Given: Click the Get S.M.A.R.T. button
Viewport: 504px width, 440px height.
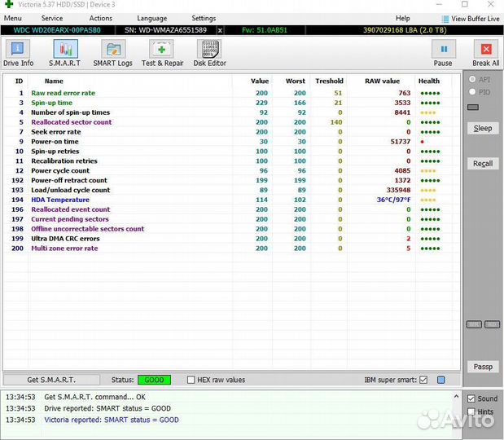Looking at the screenshot, I should click(50, 380).
